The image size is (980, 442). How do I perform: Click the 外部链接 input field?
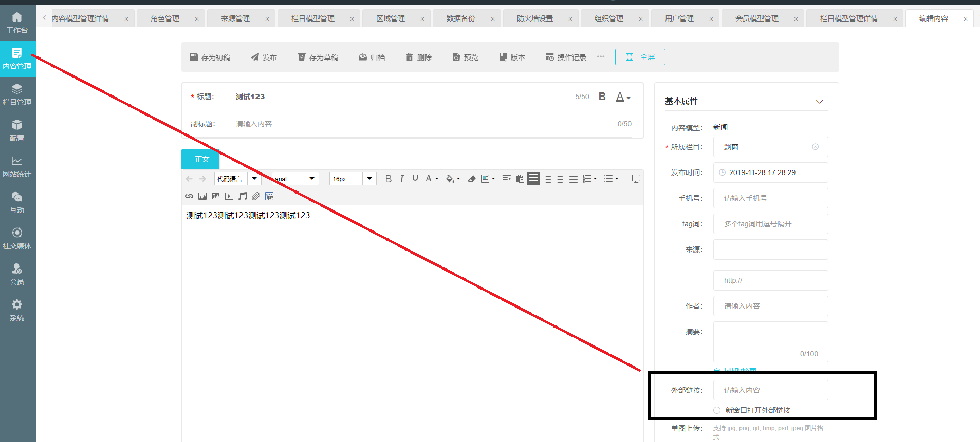(770, 390)
